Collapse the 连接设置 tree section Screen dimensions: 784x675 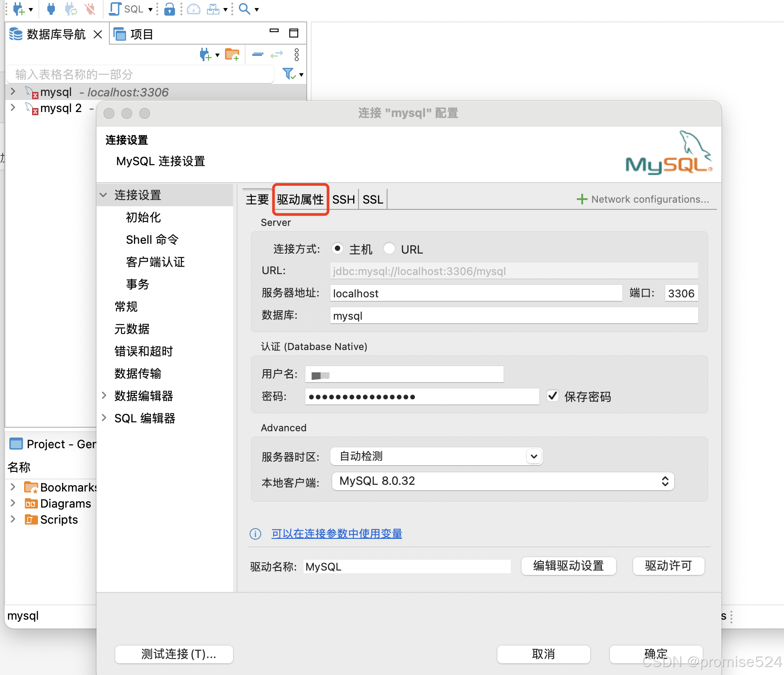[x=104, y=195]
